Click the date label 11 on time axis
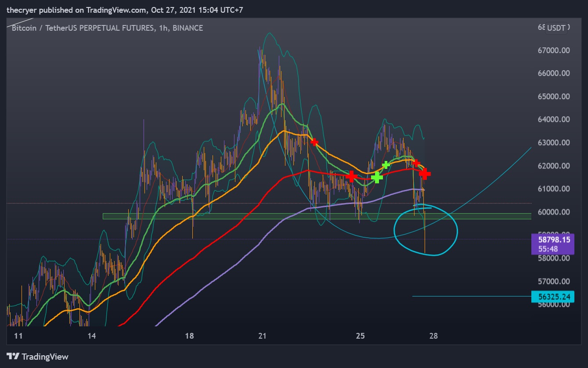Viewport: 588px width, 368px height. pos(18,336)
